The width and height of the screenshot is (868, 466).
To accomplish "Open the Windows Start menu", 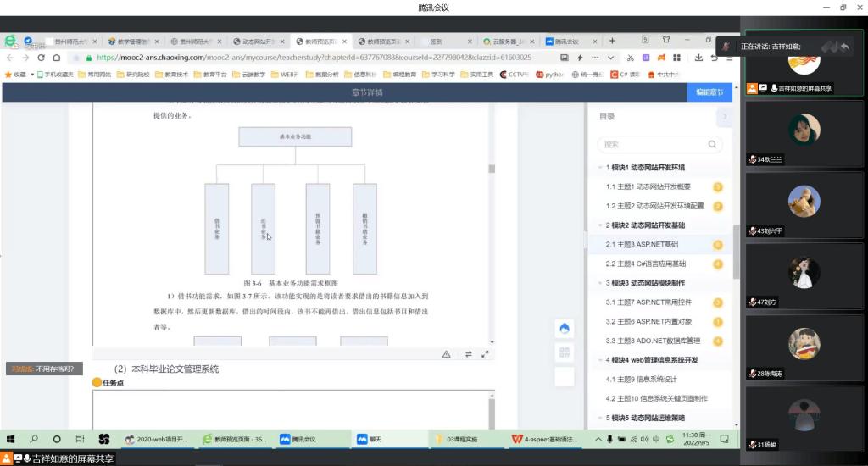I will coord(12,439).
